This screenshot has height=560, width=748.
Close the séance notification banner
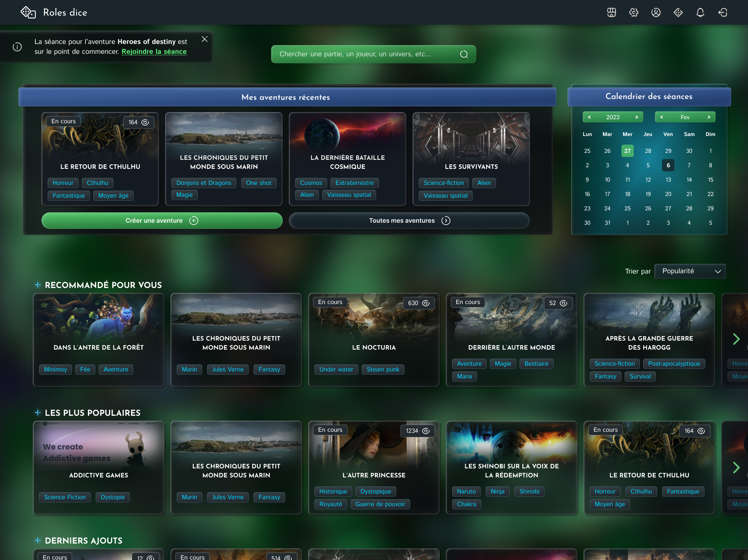(205, 39)
